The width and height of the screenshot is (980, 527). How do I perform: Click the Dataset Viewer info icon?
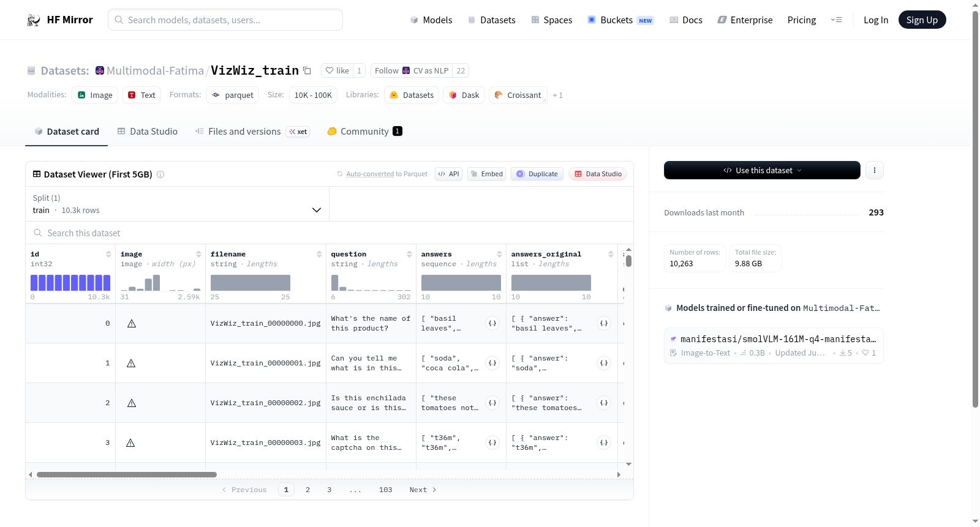click(x=160, y=174)
